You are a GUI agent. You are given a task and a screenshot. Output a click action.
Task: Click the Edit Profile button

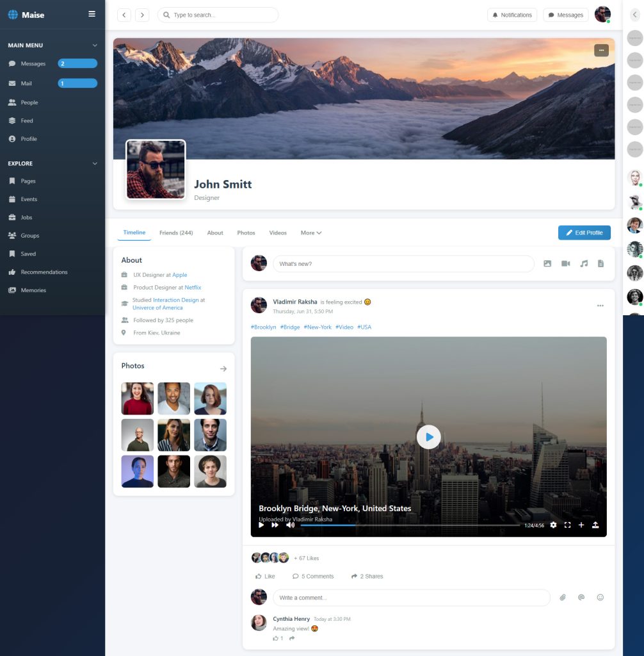point(584,233)
